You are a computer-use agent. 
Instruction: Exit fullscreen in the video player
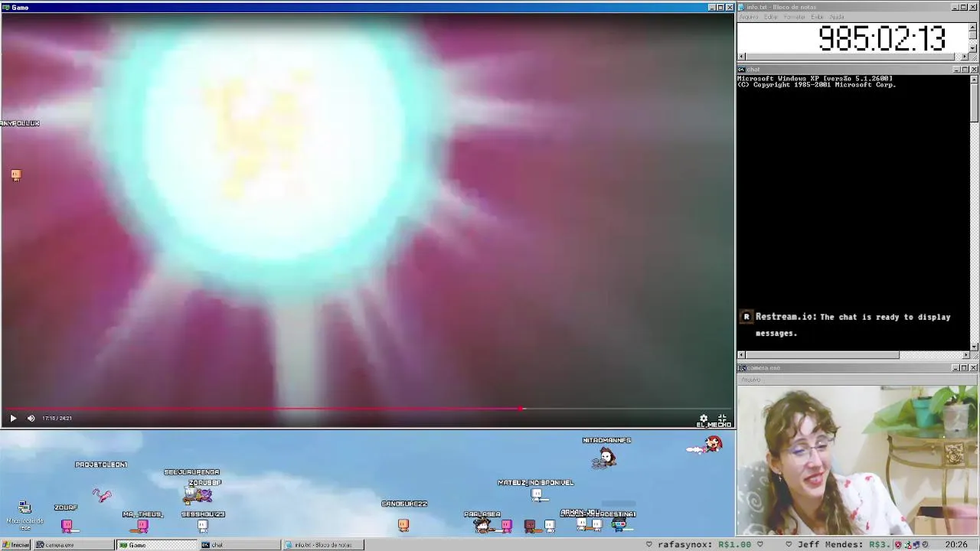point(722,419)
